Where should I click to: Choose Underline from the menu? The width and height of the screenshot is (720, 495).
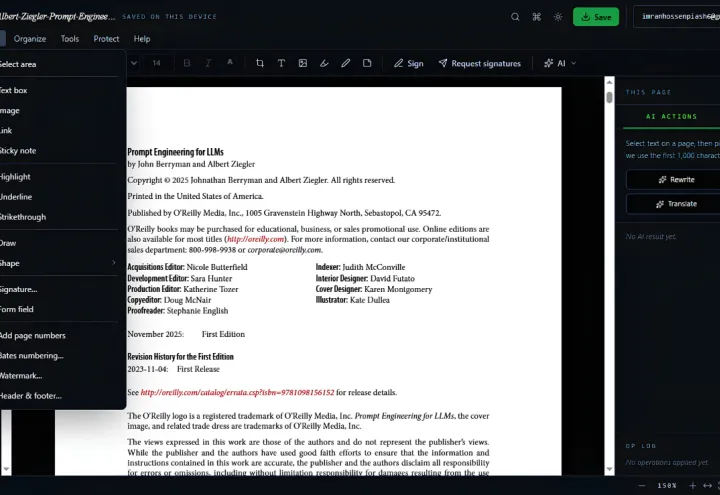click(x=61, y=197)
